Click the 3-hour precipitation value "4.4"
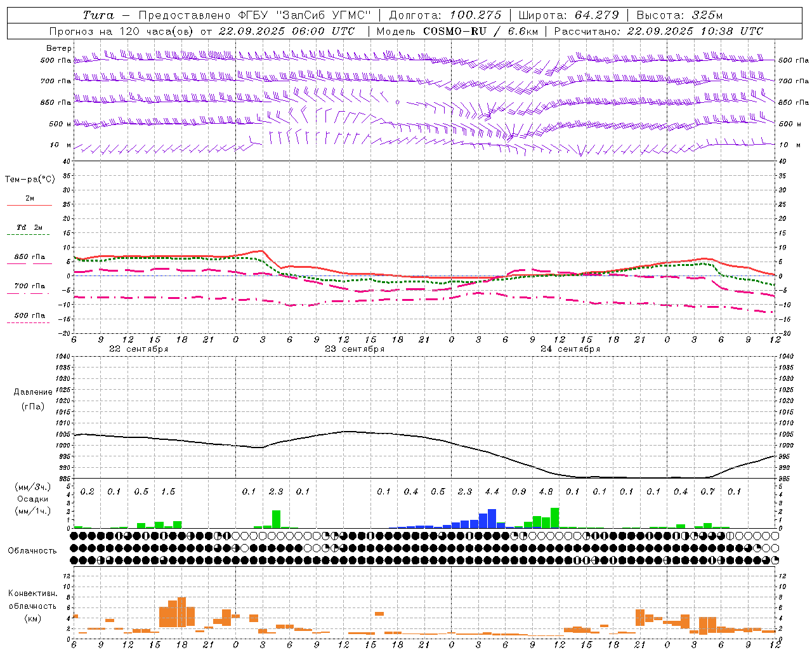The width and height of the screenshot is (812, 650). (x=492, y=492)
